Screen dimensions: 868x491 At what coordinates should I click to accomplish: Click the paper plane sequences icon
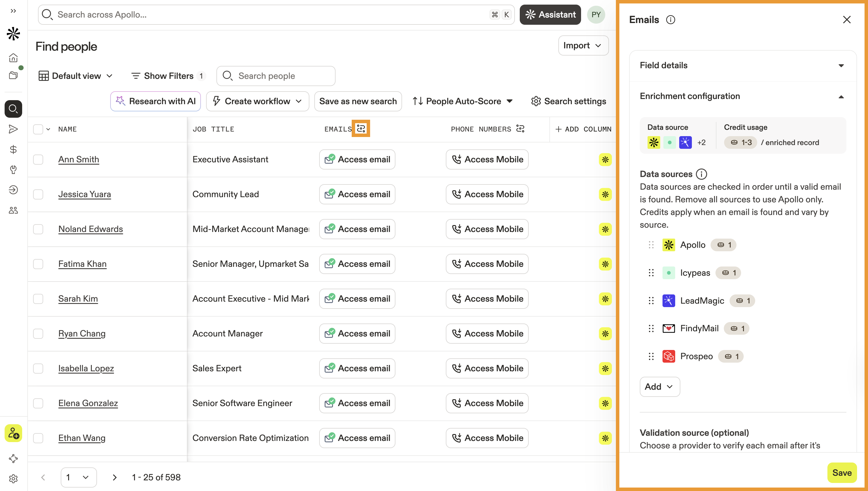13,129
